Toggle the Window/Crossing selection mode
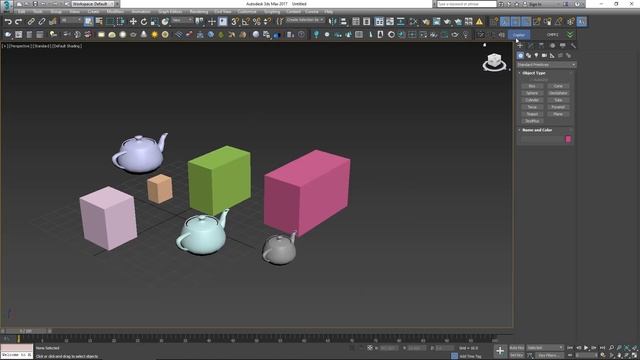Image resolution: width=640 pixels, height=360 pixels. pyautogui.click(x=120, y=22)
